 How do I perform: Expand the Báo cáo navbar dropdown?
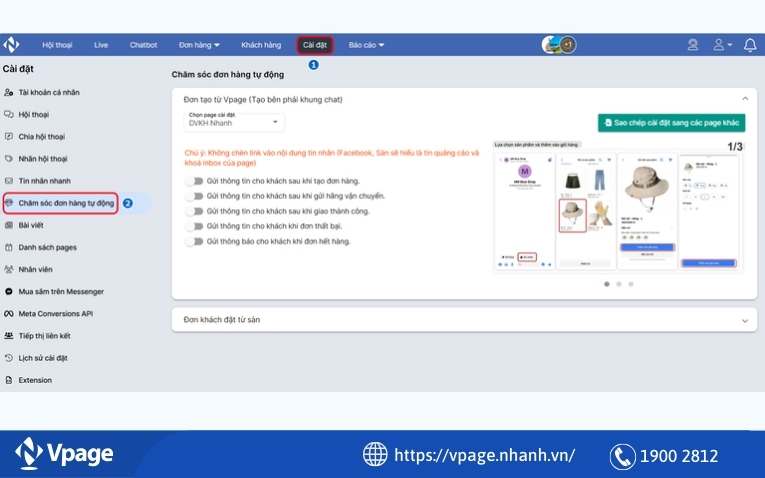click(366, 45)
